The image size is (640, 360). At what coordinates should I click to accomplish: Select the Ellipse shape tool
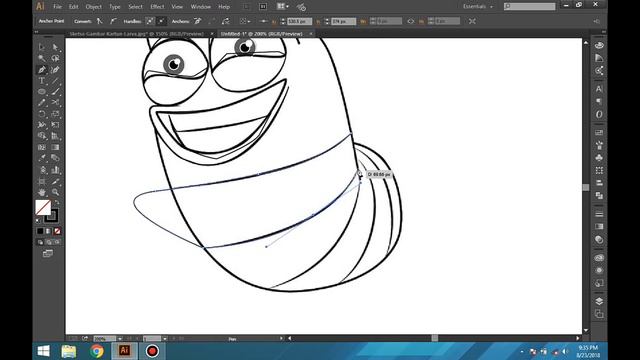[x=42, y=92]
